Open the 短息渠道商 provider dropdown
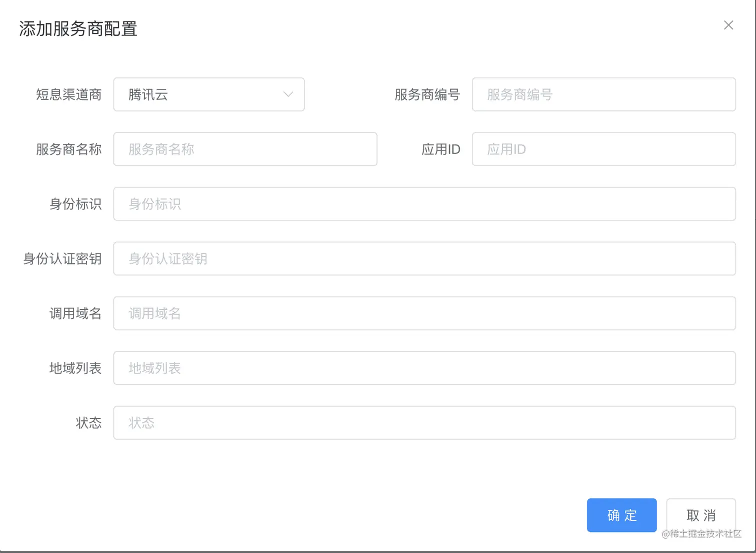This screenshot has height=553, width=756. 209,94
